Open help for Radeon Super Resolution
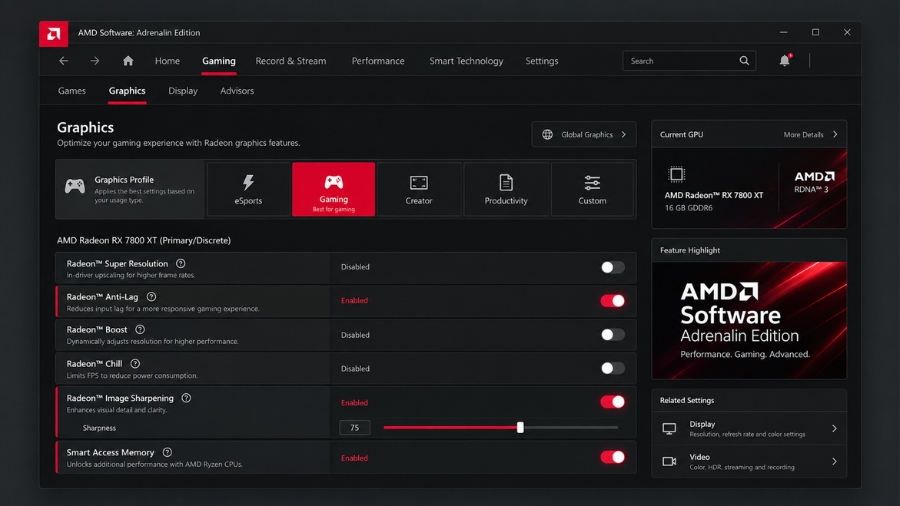 click(181, 264)
